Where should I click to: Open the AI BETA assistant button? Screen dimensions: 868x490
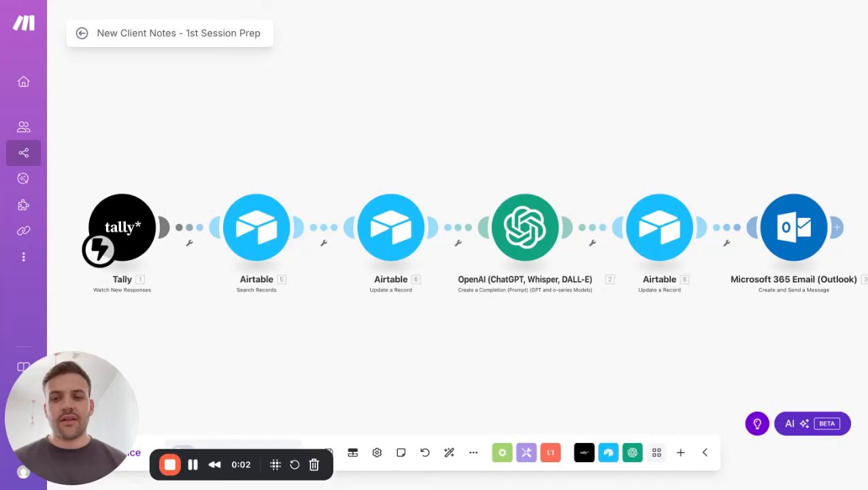(812, 423)
